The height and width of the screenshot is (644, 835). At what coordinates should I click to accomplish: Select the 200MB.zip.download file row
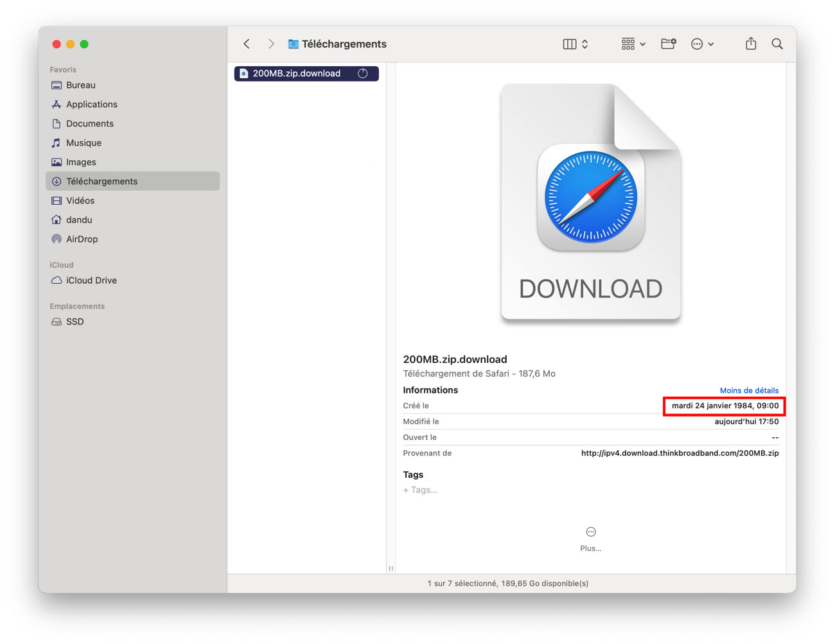click(306, 73)
